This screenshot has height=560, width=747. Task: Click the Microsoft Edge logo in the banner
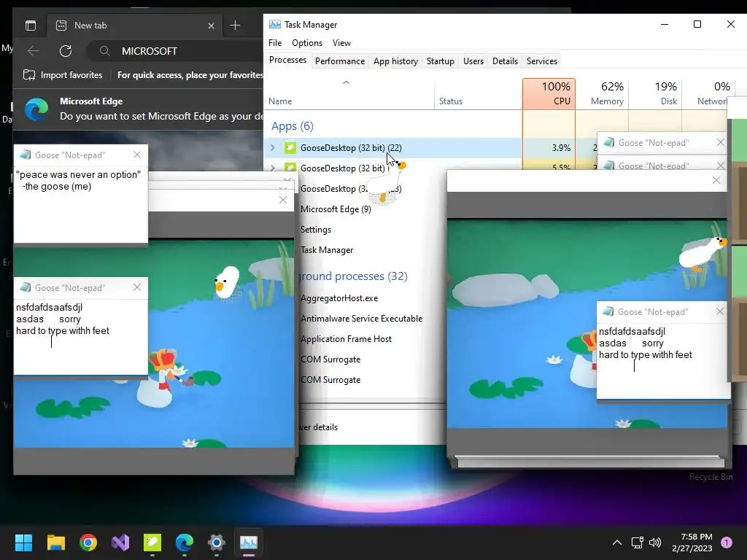tap(36, 109)
